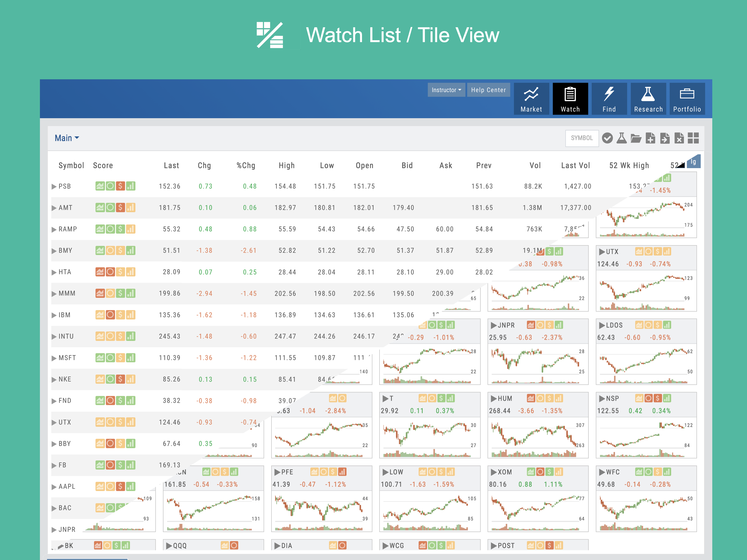Click the flask icon beside SYMBOL field
The image size is (747, 560).
(621, 138)
